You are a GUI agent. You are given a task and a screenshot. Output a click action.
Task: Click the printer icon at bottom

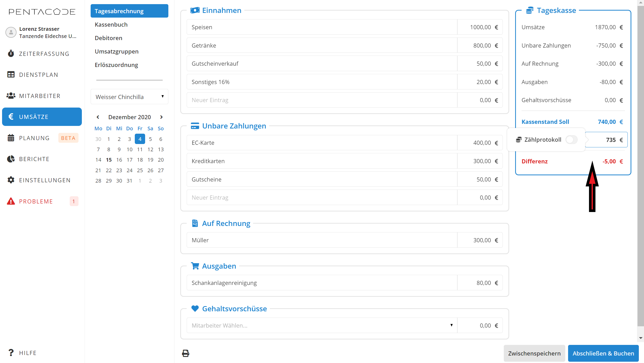pyautogui.click(x=185, y=353)
